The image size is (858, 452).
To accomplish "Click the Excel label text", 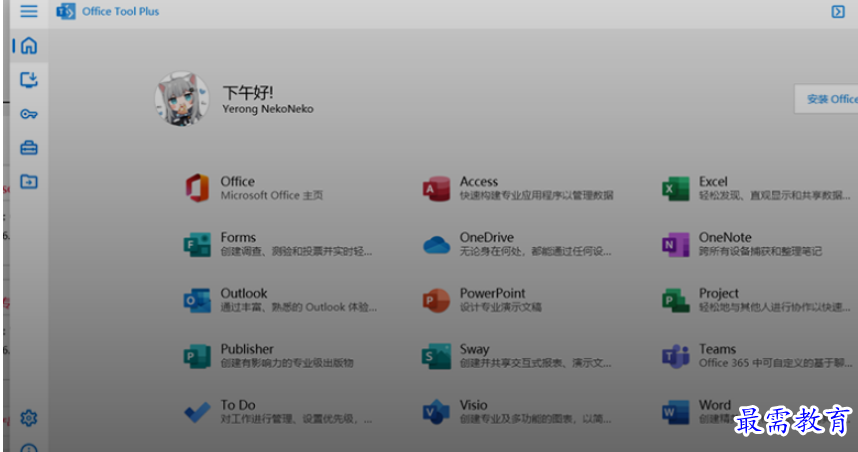I will click(x=713, y=181).
